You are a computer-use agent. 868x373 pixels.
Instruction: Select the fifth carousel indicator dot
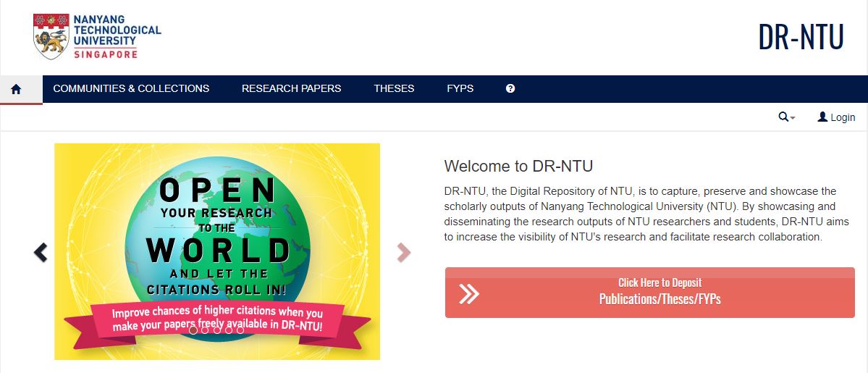[x=240, y=330]
